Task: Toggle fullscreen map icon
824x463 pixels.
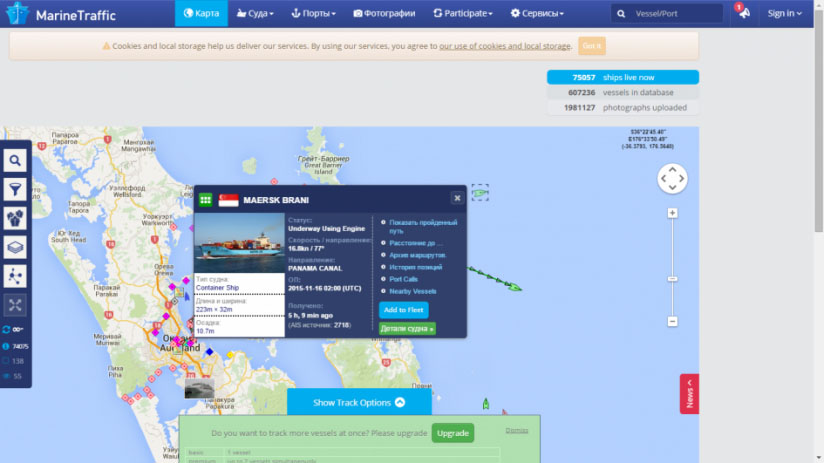Action: (15, 305)
